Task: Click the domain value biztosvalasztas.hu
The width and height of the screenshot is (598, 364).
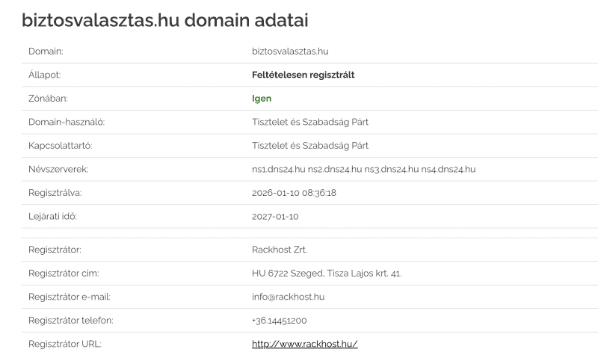Action: click(x=290, y=51)
